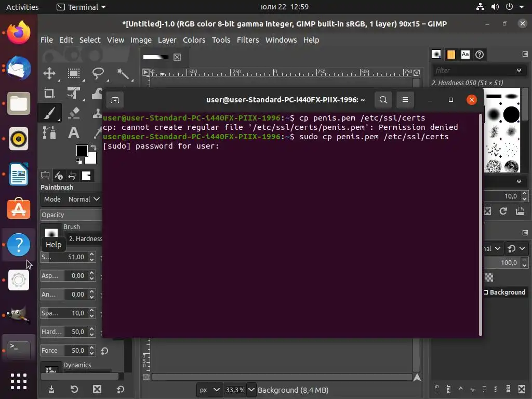Close the image tab in GIMP
532x399 pixels.
tap(177, 57)
